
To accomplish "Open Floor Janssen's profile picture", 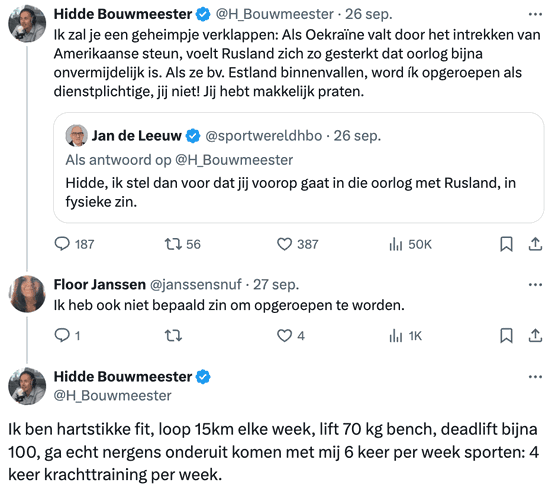I will coord(27,294).
